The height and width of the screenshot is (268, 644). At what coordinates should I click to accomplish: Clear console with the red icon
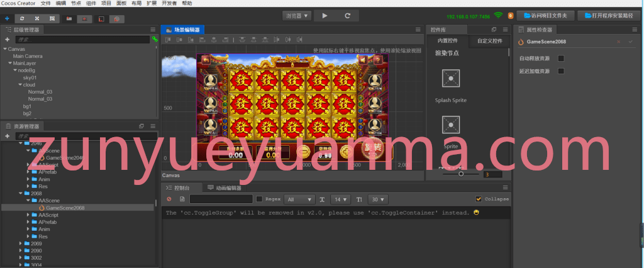tap(169, 199)
